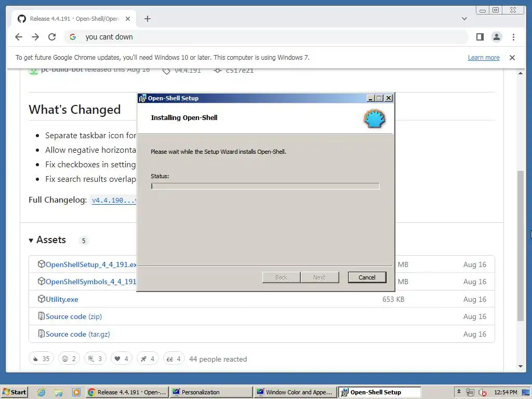Screen dimensions: 532x399
Task: Click the Open-Shell shell logo
Action: click(375, 119)
